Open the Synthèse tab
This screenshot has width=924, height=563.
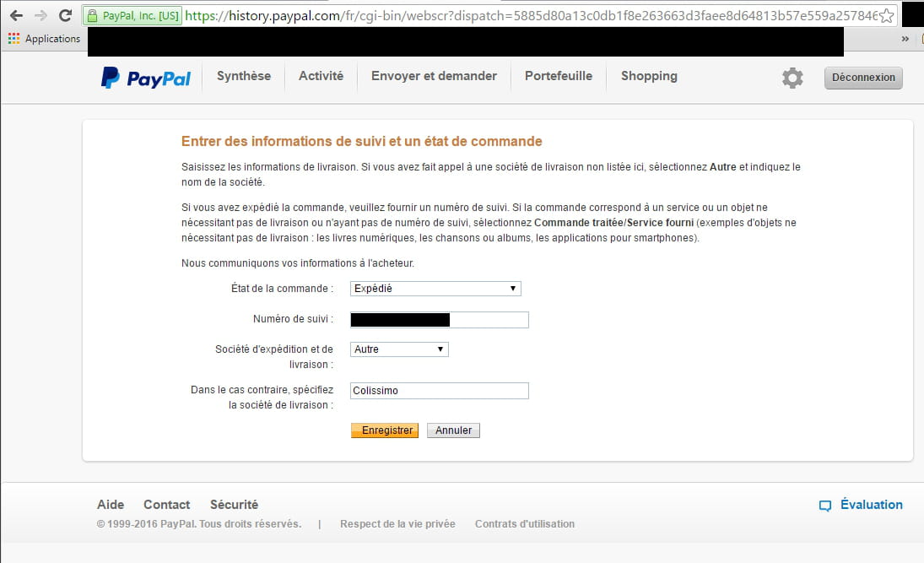pyautogui.click(x=244, y=76)
